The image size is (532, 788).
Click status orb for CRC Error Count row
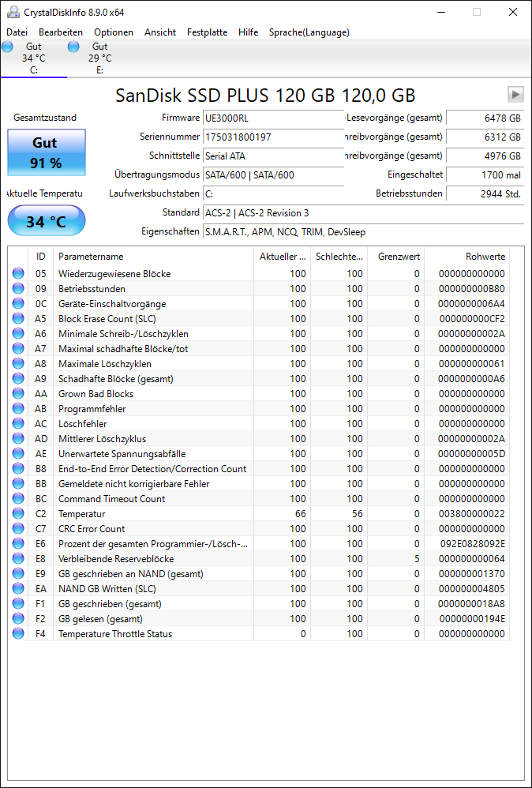(18, 529)
